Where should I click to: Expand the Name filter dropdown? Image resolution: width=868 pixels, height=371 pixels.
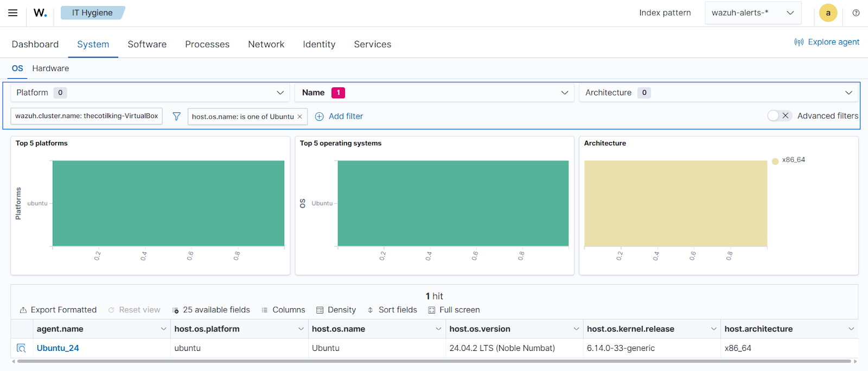pyautogui.click(x=565, y=93)
